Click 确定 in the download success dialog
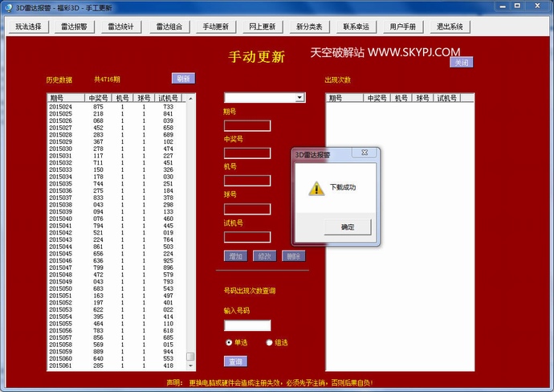The width and height of the screenshot is (554, 392). click(348, 227)
